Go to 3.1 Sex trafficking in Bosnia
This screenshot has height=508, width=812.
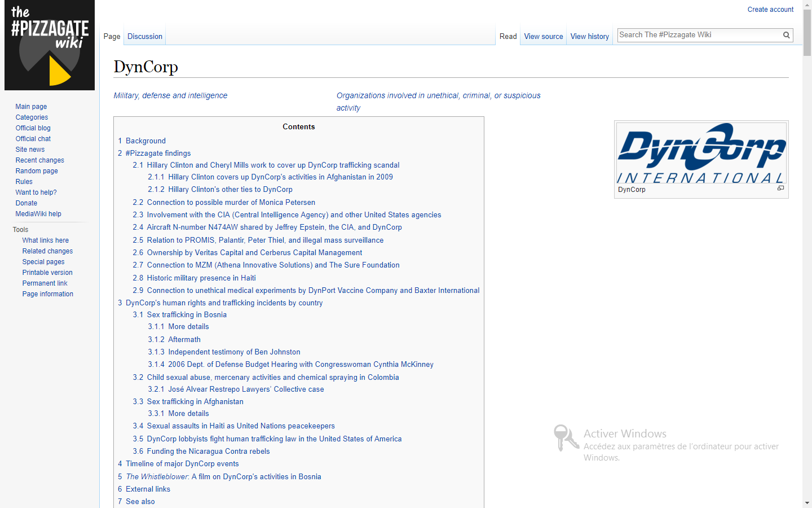(180, 315)
